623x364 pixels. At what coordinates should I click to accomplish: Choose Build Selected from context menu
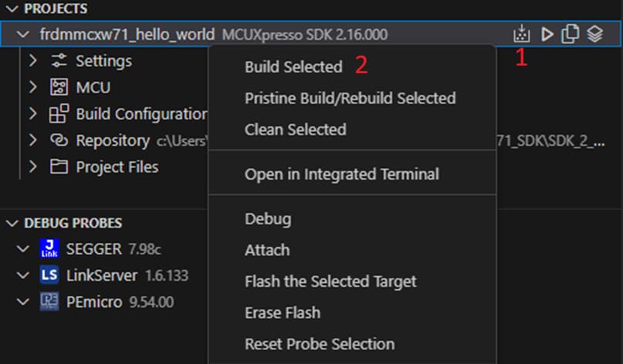[x=293, y=67]
